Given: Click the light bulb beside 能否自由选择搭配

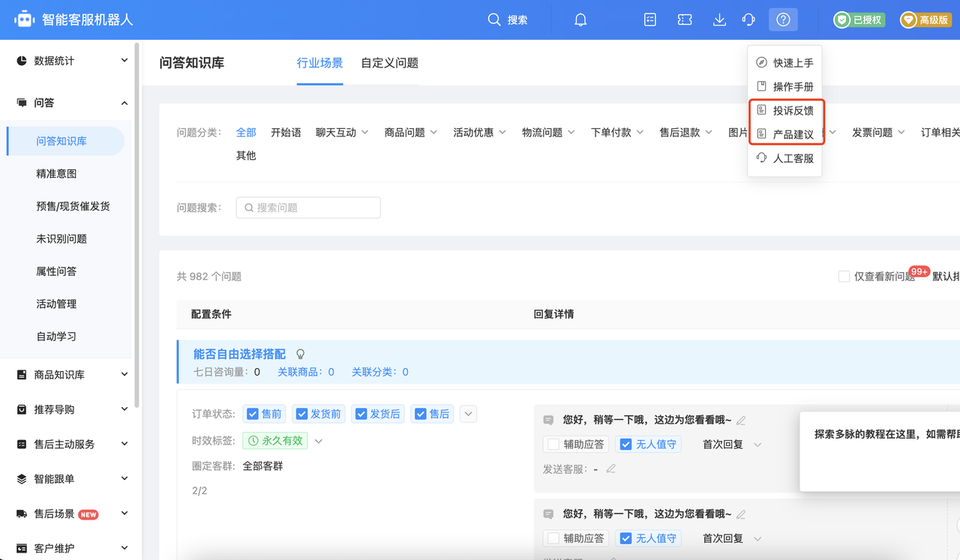Looking at the screenshot, I should pyautogui.click(x=301, y=354).
